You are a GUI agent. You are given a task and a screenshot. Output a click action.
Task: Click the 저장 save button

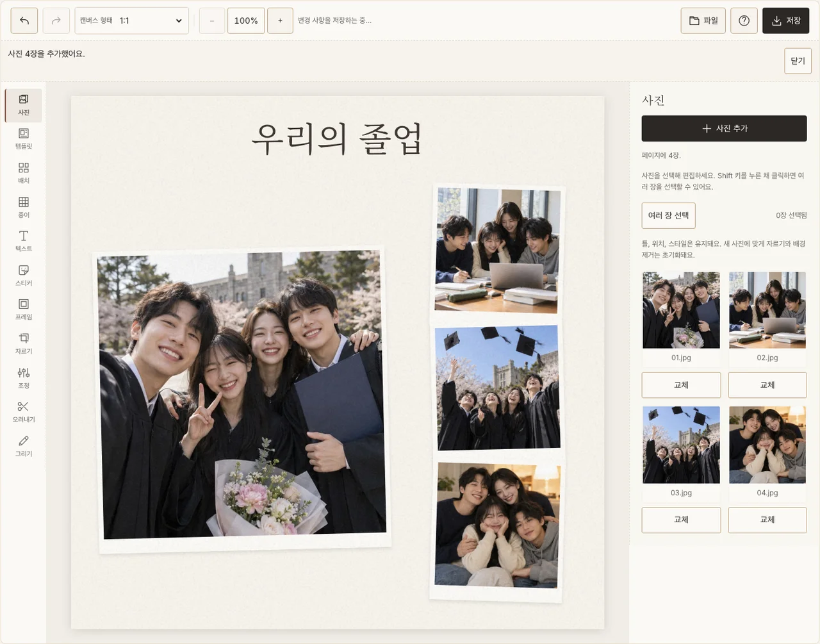[786, 21]
